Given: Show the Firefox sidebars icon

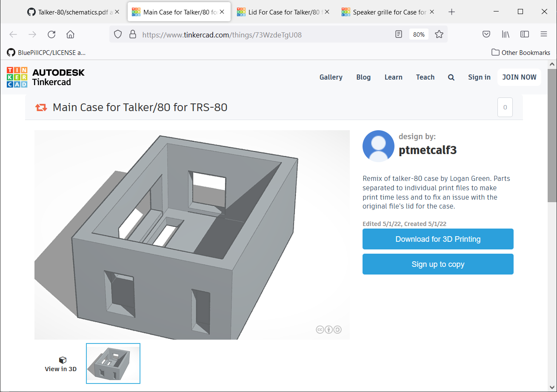Looking at the screenshot, I should (525, 34).
